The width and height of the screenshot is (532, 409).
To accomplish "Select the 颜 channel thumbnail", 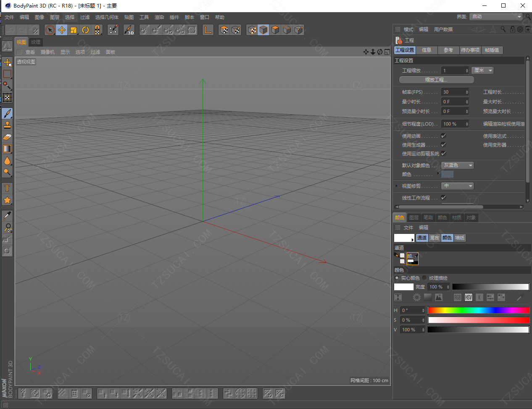I will tap(413, 258).
